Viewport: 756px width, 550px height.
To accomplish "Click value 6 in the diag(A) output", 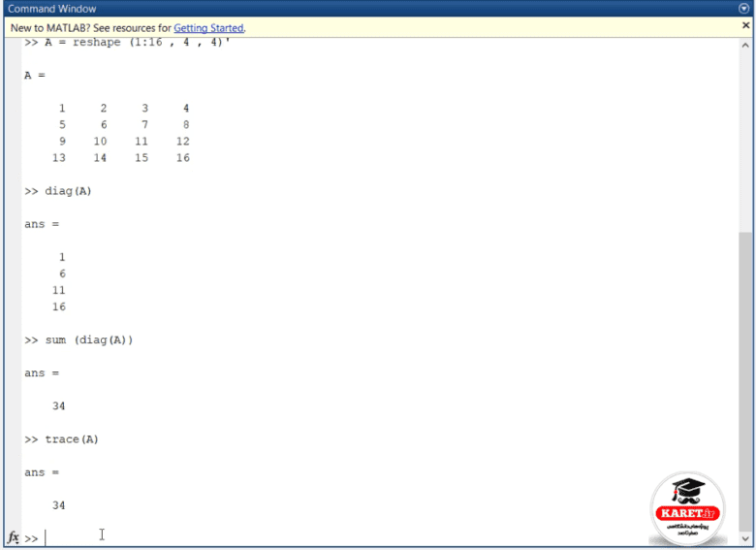I will (62, 274).
